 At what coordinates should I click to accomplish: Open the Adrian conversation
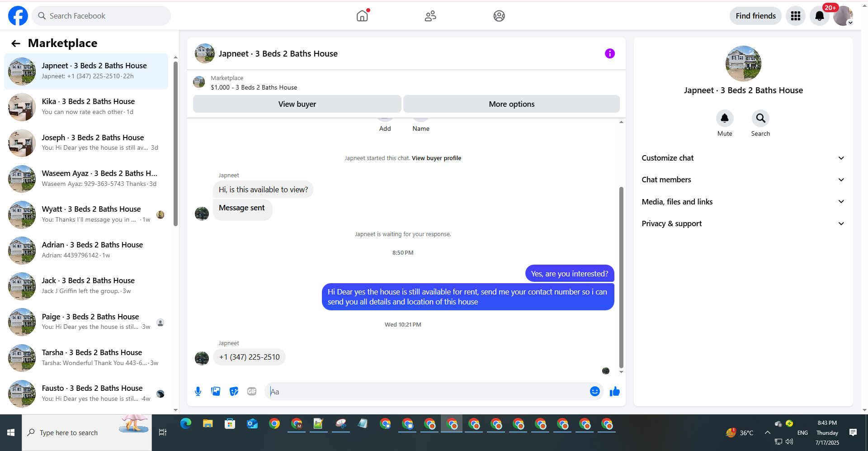tap(86, 250)
